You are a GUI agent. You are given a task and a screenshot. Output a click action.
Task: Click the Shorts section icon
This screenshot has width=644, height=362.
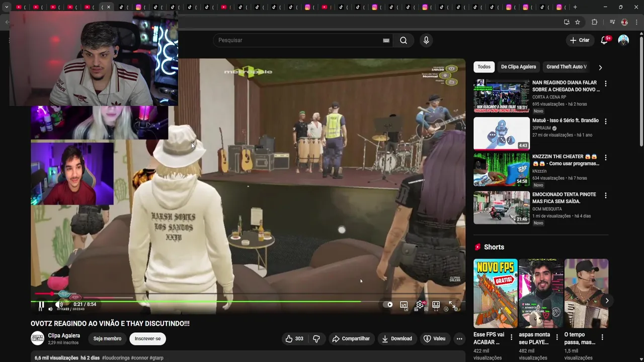point(477,247)
